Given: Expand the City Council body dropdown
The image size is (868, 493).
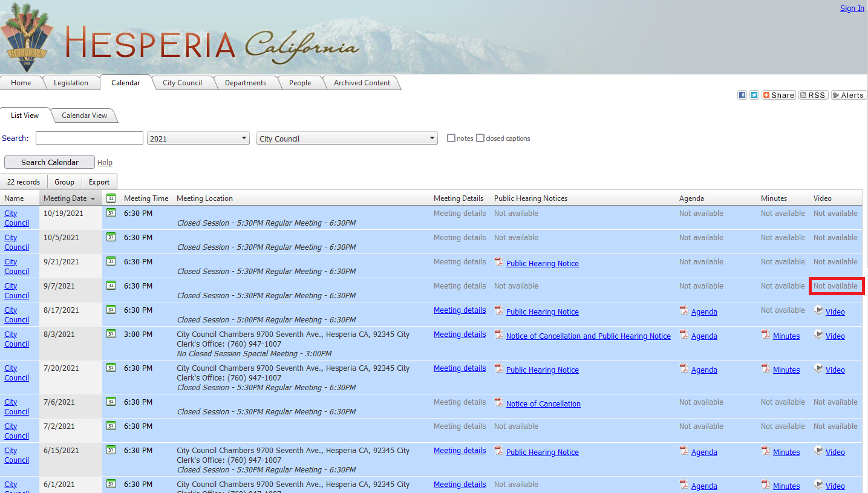Looking at the screenshot, I should coord(347,139).
